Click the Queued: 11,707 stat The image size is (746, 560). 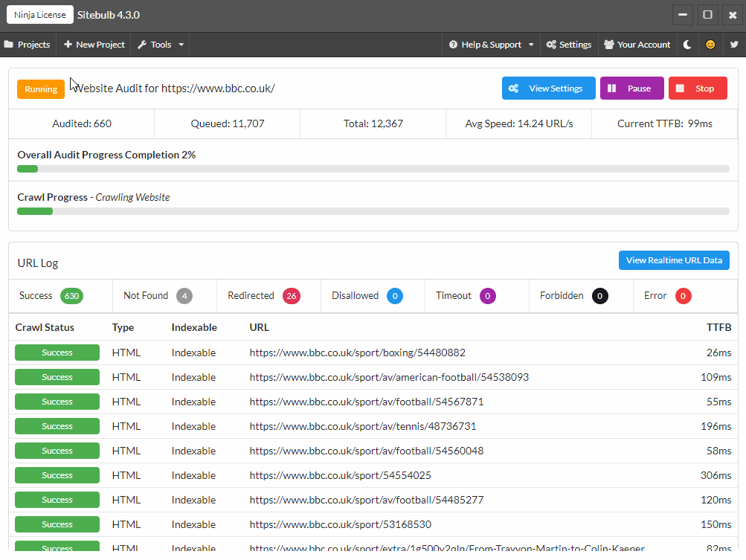pyautogui.click(x=228, y=123)
